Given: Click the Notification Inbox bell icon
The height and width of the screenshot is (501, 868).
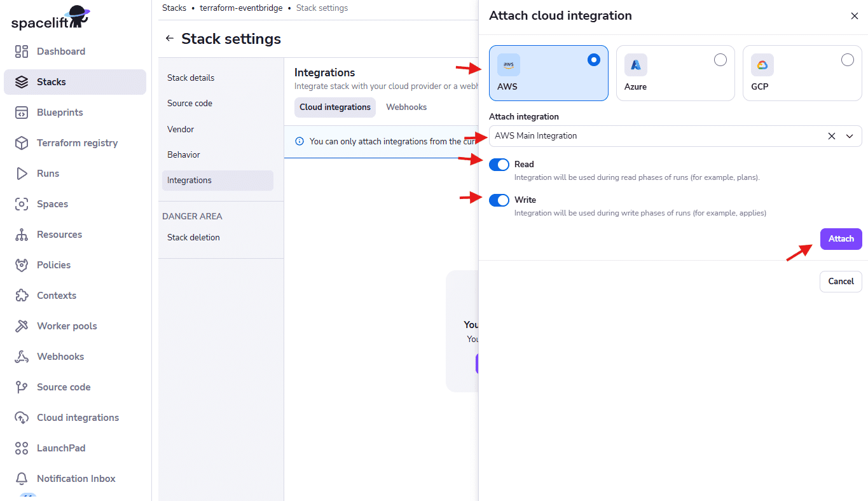Looking at the screenshot, I should click(22, 479).
